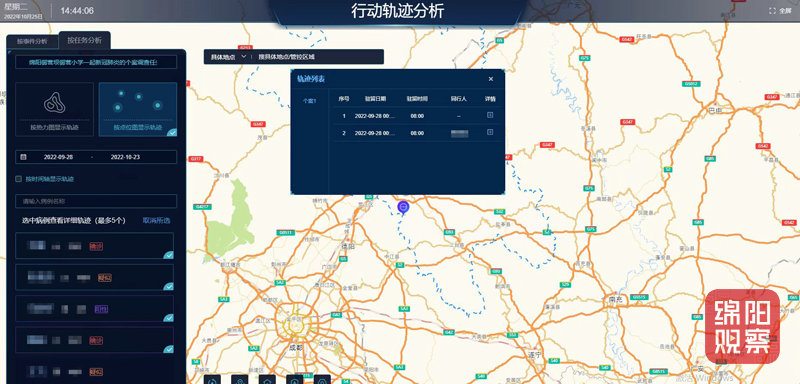This screenshot has height=384, width=800.
Task: Deselect the first case in the list
Action: (x=94, y=246)
